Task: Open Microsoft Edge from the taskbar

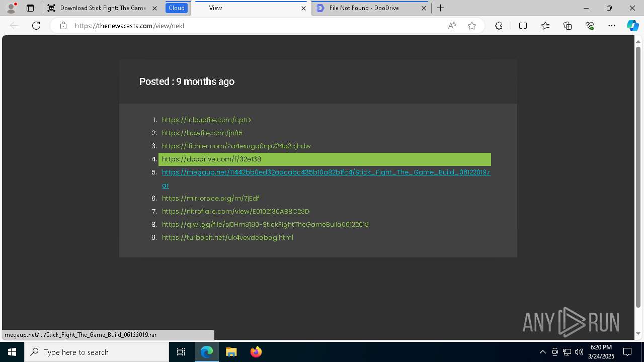Action: pyautogui.click(x=207, y=352)
